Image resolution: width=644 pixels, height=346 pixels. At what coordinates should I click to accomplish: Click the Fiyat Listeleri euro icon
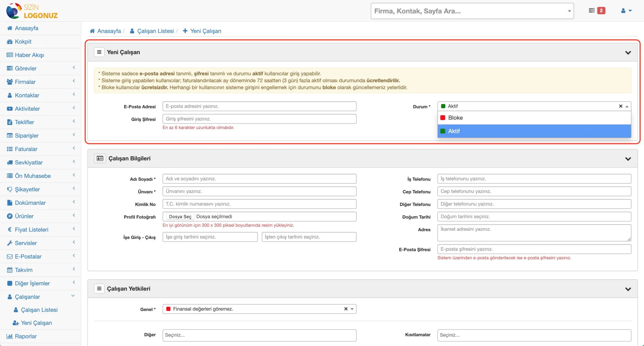tap(10, 230)
